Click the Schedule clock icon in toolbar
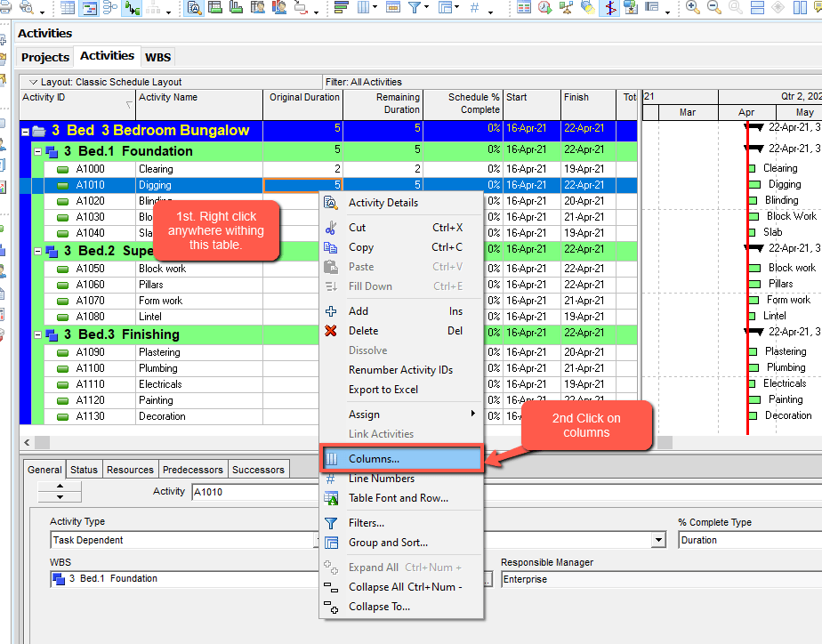Viewport: 822px width, 644px height. [x=544, y=7]
